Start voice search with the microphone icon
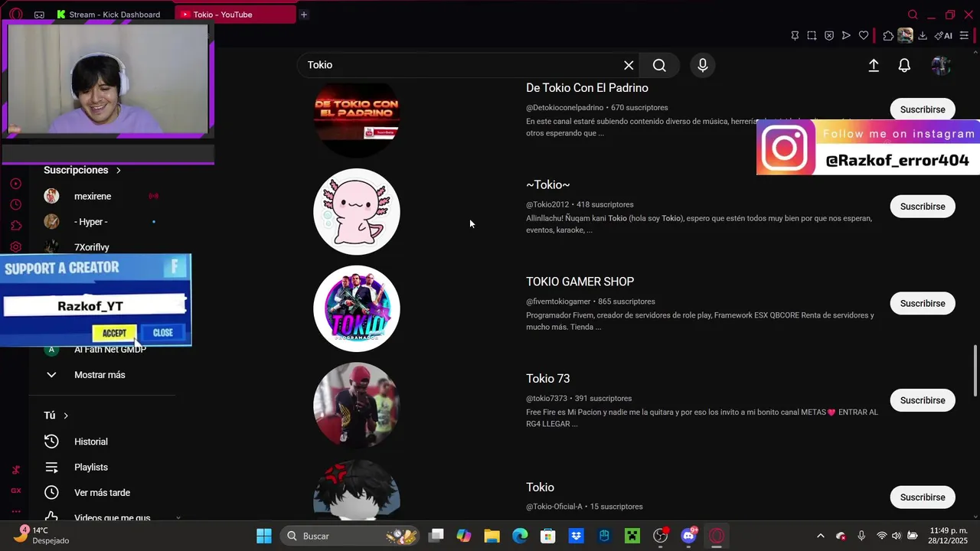Viewport: 980px width, 551px height. click(703, 65)
